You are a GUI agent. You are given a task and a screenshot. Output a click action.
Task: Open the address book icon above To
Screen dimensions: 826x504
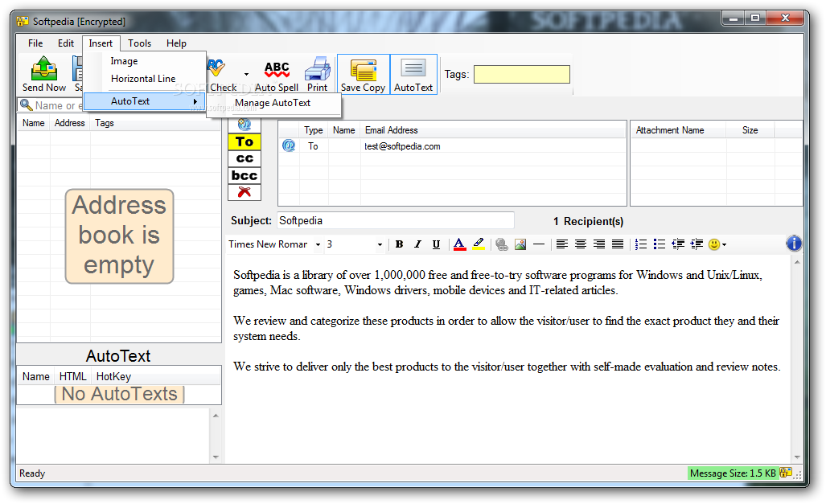point(245,125)
